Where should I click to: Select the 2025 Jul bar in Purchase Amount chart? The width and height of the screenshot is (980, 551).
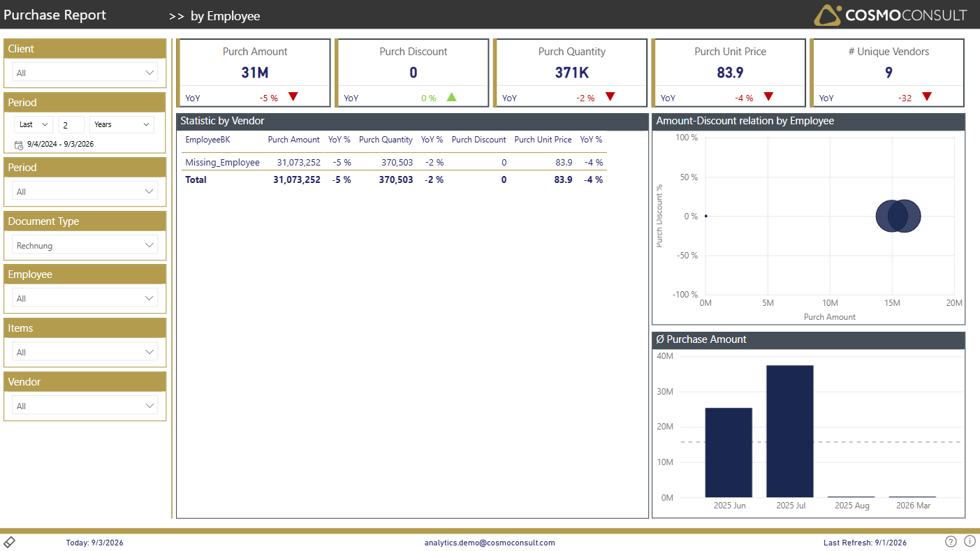[x=790, y=431]
